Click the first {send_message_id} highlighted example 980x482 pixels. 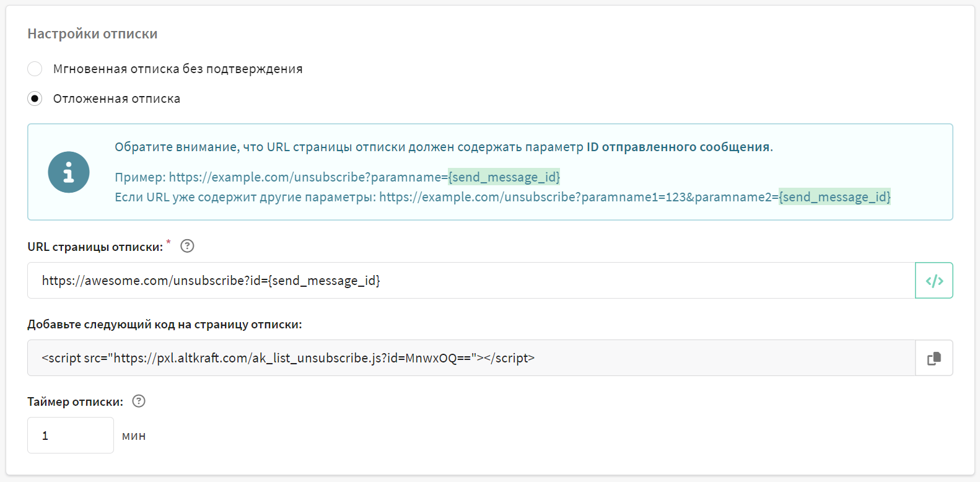[x=504, y=177]
